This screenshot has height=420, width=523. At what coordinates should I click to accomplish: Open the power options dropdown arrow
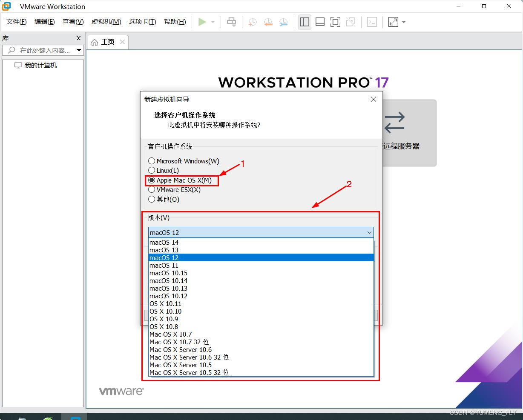click(x=213, y=22)
